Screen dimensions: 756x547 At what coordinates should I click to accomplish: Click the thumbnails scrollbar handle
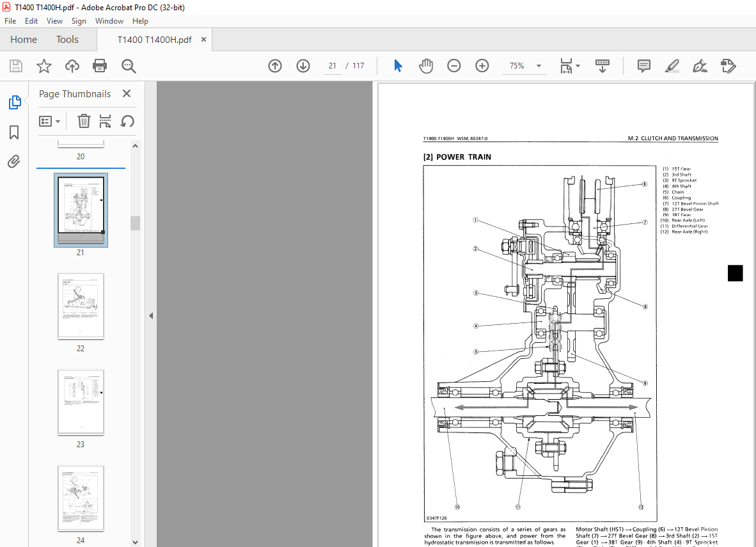(x=135, y=223)
